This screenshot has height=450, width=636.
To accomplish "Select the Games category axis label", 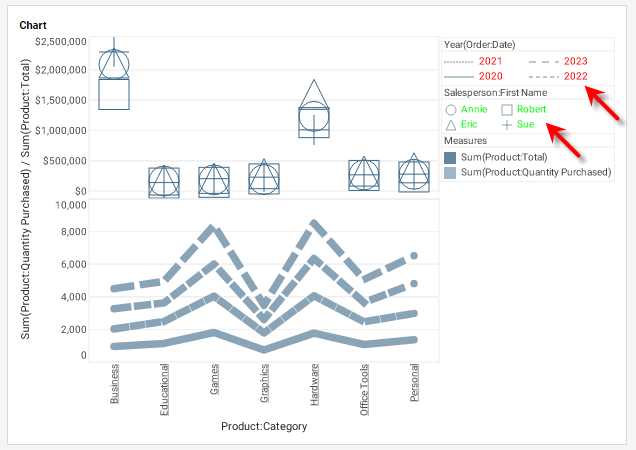I will tap(214, 381).
